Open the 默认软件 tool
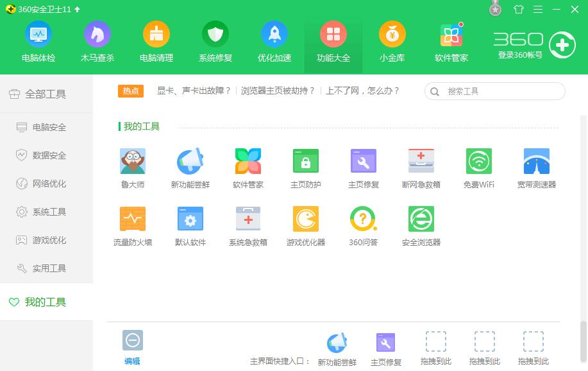The image size is (588, 371). coord(190,226)
